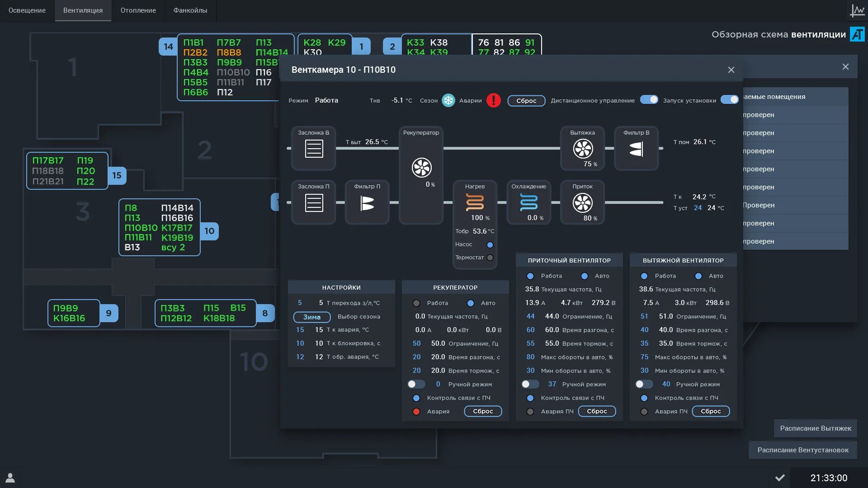Viewport: 868px width, 488px height.
Task: Select unit К33 on floor plan
Action: 415,42
